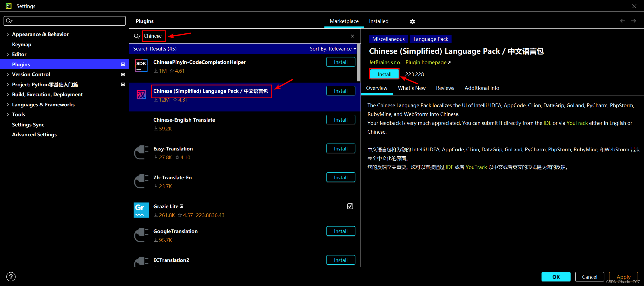The height and width of the screenshot is (286, 644).
Task: Open the Additional Info tab
Action: [482, 88]
